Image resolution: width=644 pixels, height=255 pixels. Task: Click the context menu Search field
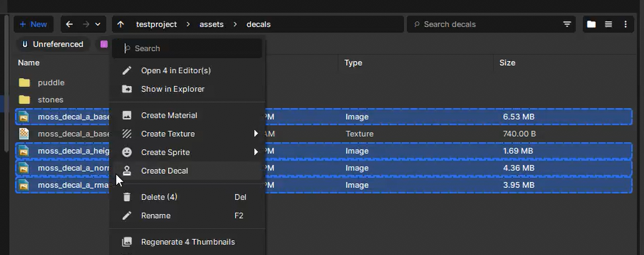[x=188, y=48]
